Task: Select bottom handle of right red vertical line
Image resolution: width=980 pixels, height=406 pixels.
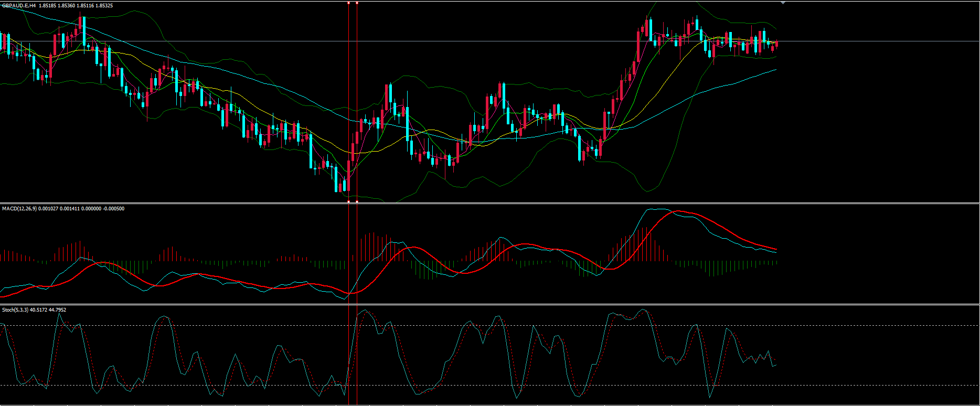Action: point(357,201)
